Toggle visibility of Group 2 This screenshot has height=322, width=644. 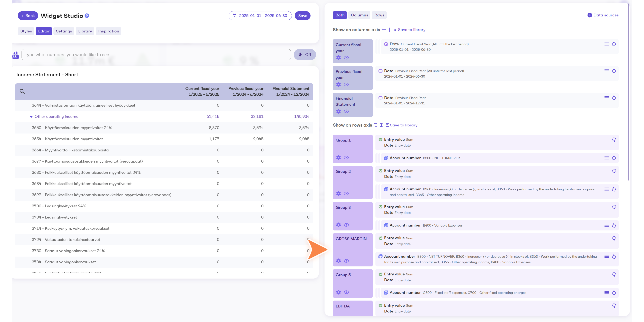coord(346,194)
